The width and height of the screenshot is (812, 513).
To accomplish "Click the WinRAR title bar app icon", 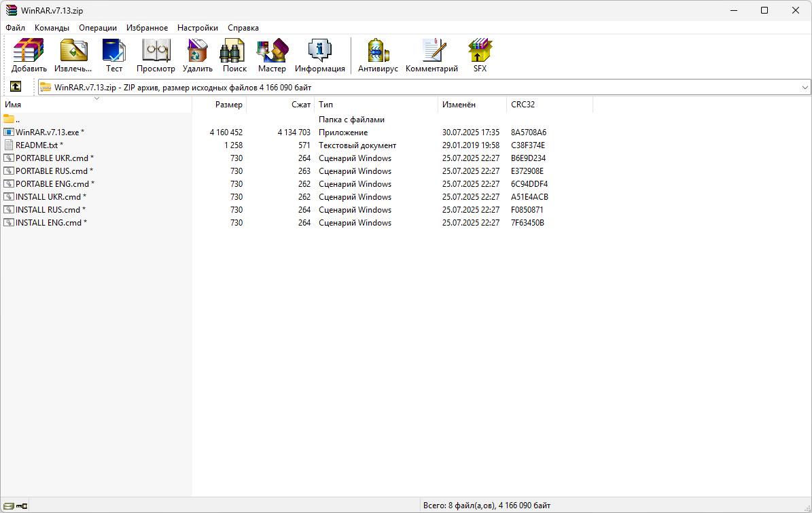I will pyautogui.click(x=11, y=10).
